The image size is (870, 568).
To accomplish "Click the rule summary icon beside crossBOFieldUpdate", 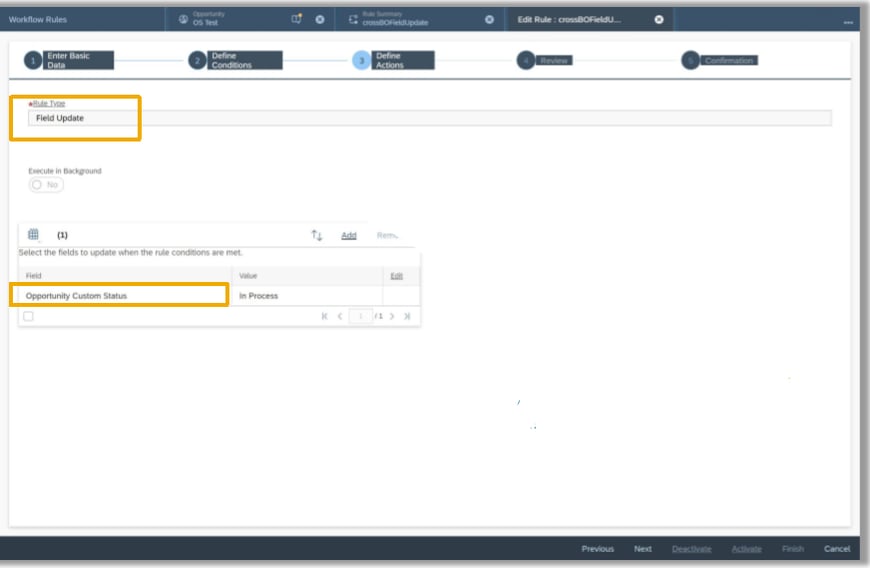I will [353, 19].
